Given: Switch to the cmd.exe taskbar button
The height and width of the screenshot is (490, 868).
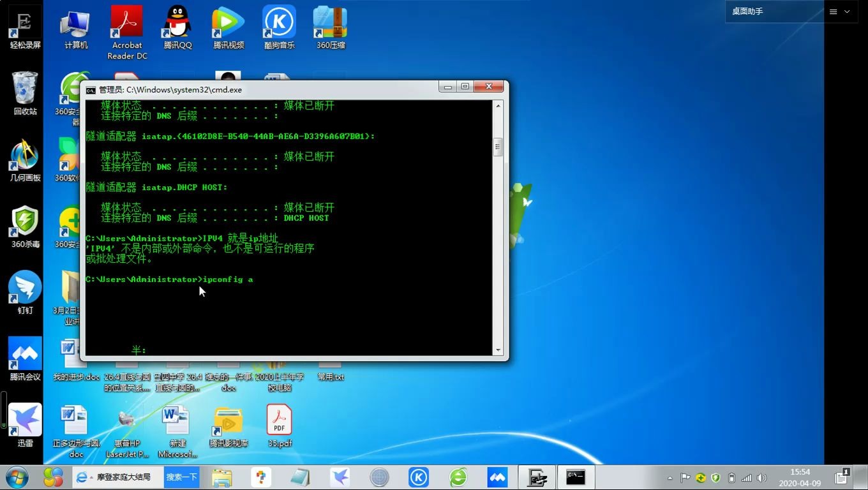Looking at the screenshot, I should click(x=576, y=477).
